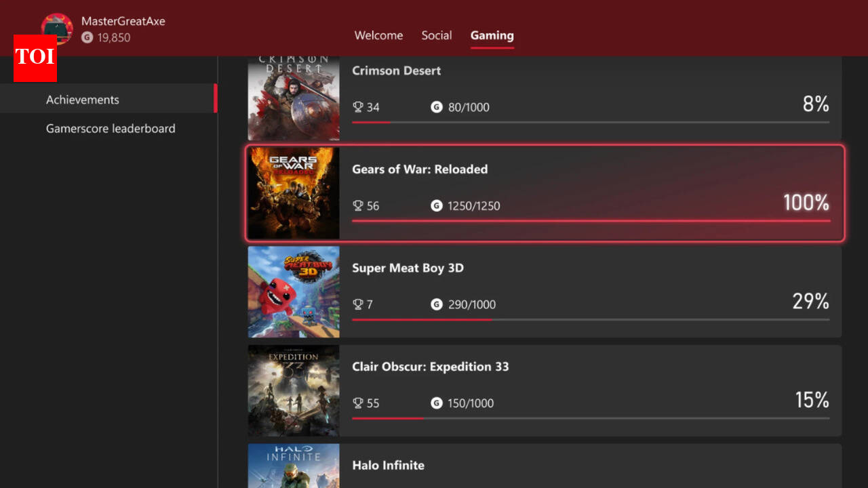Select Achievements in the sidebar
The image size is (868, 488).
[x=83, y=99]
